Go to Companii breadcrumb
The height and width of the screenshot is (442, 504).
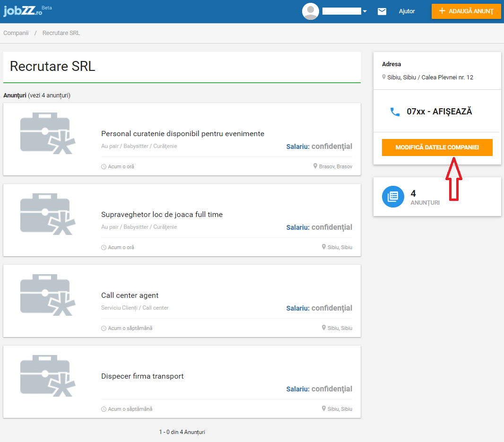coord(16,33)
